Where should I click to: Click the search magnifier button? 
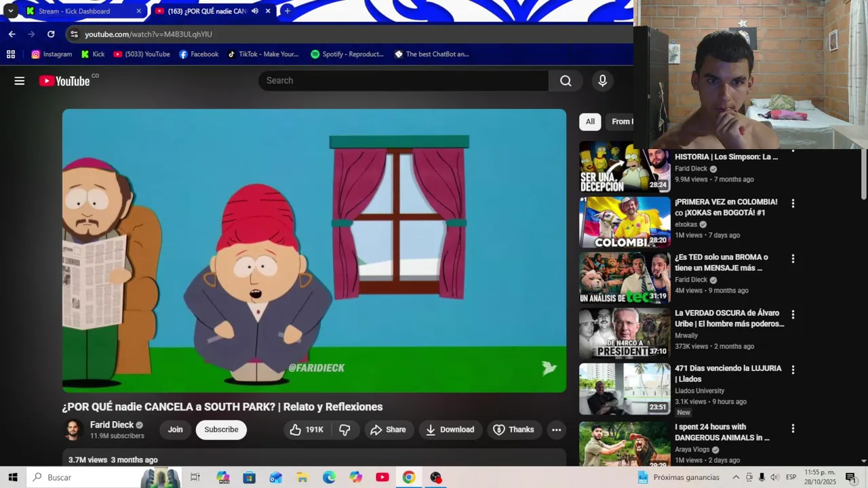[566, 81]
